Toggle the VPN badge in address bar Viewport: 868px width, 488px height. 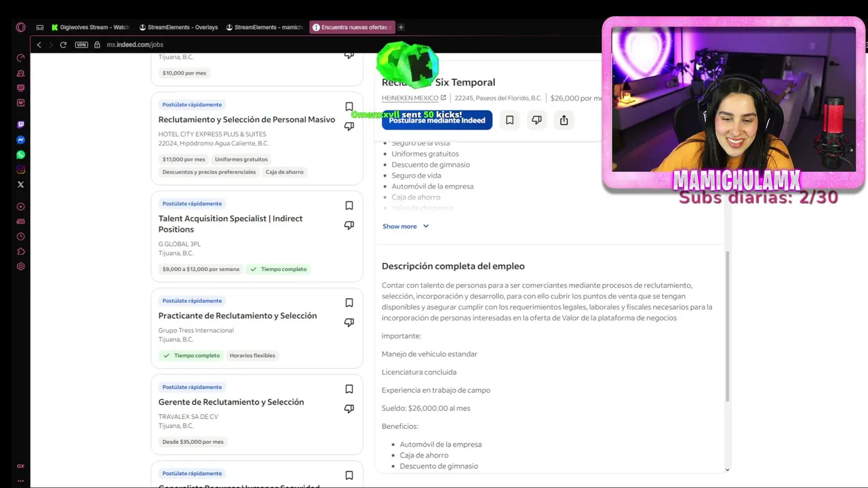[x=81, y=45]
